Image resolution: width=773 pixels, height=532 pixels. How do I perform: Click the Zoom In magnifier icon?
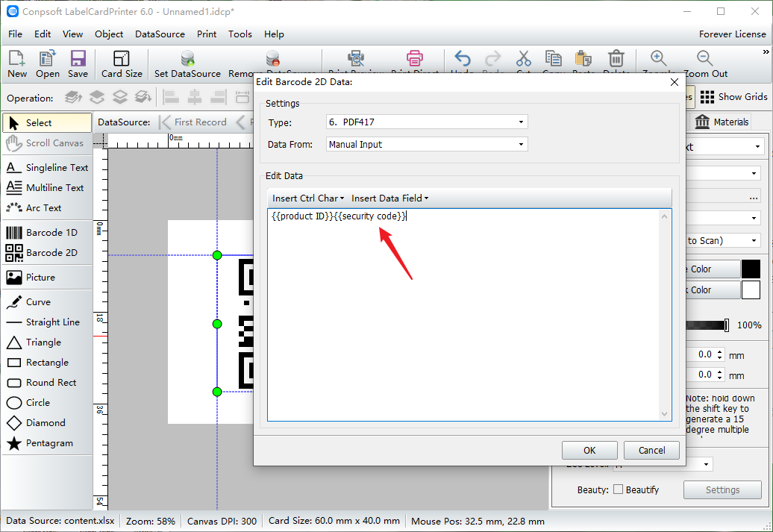click(x=659, y=59)
